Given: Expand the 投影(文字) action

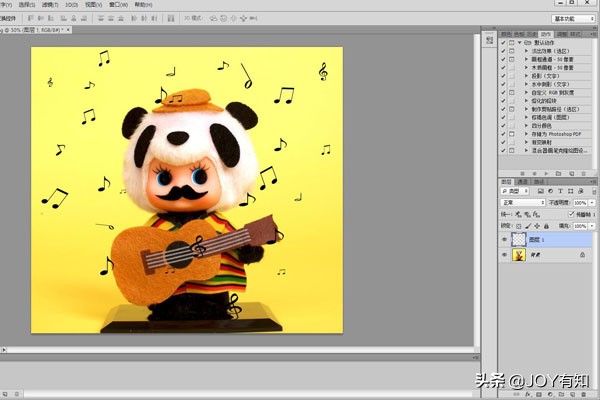Looking at the screenshot, I should point(526,76).
